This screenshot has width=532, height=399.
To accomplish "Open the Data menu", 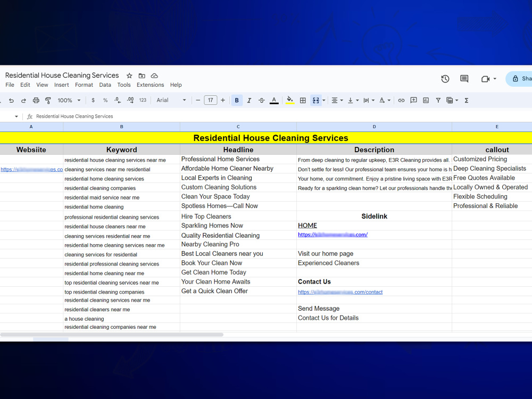I will click(x=105, y=85).
